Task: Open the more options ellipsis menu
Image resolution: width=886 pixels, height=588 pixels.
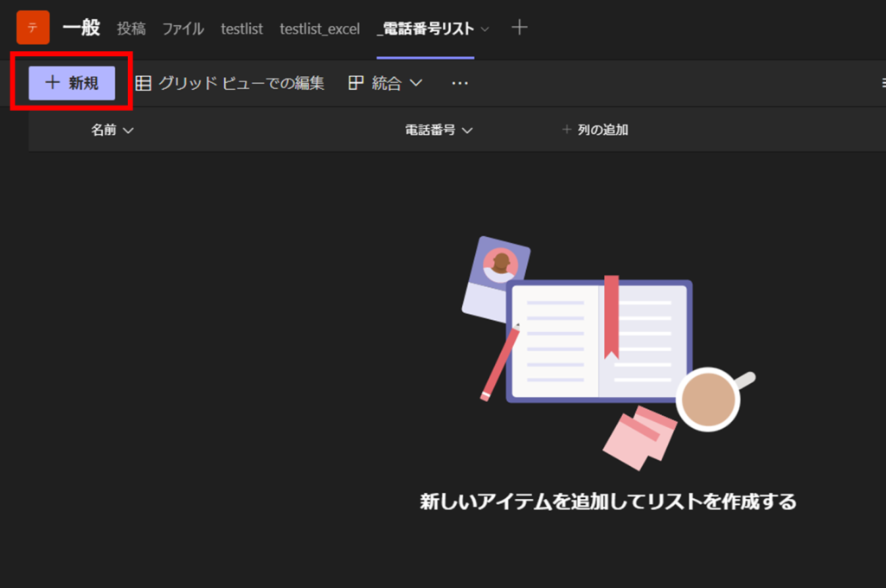Action: click(x=460, y=84)
